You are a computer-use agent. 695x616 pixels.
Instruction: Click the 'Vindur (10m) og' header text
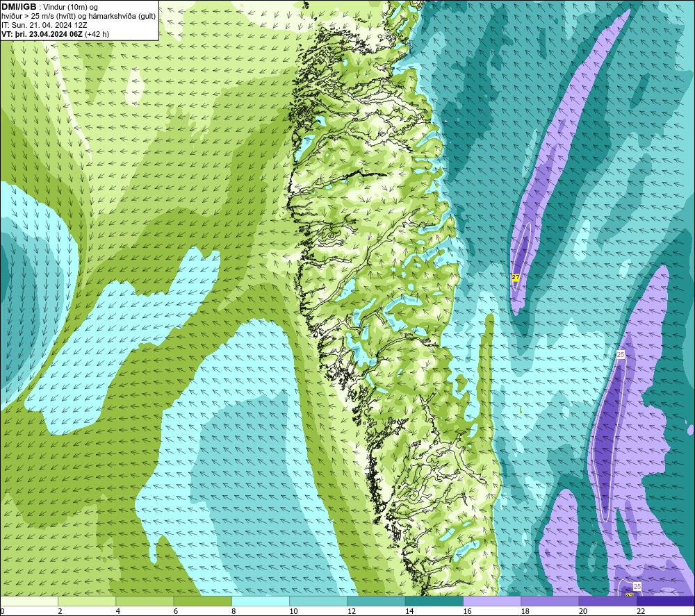tap(71, 8)
